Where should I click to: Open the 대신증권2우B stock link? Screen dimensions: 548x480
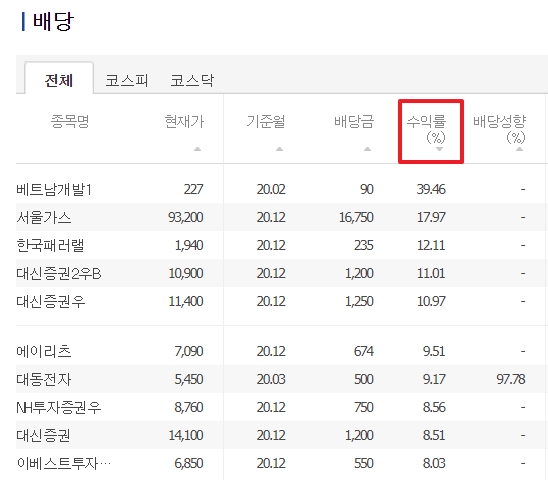59,273
